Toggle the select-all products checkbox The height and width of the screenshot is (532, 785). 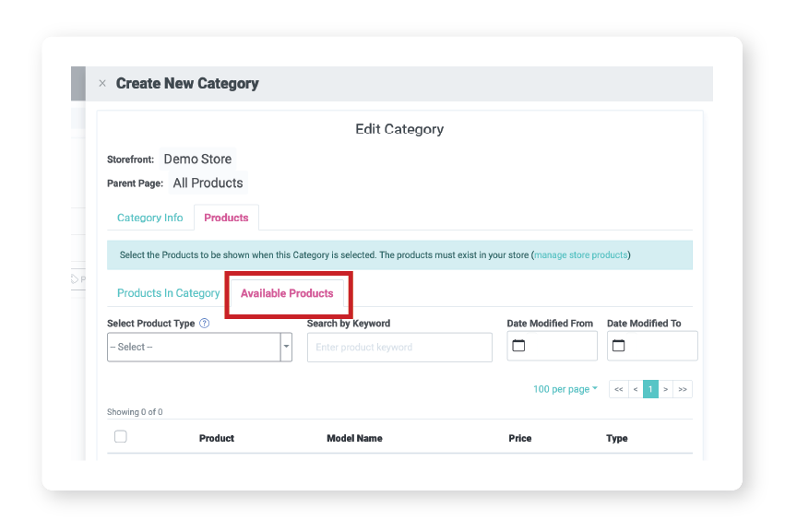click(x=121, y=437)
